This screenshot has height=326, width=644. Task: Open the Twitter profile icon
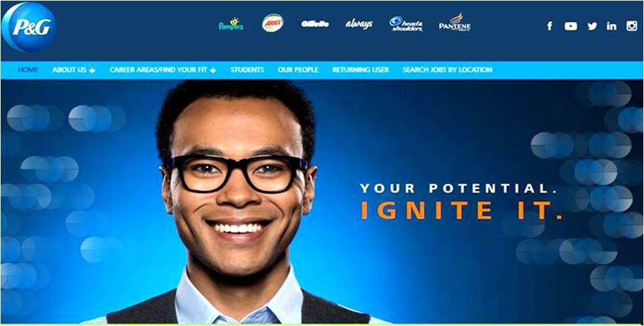(592, 26)
